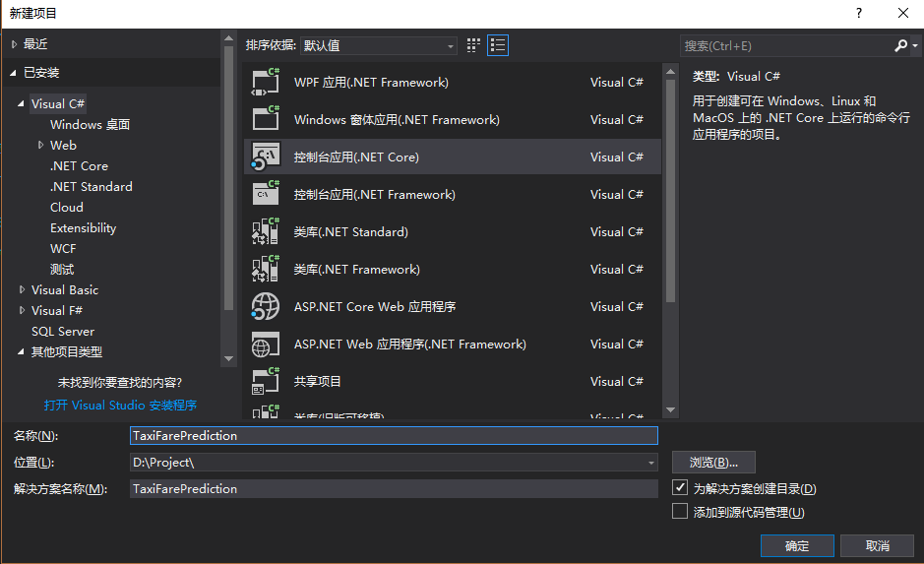Select 共享项目 template text
The image size is (924, 564).
317,381
